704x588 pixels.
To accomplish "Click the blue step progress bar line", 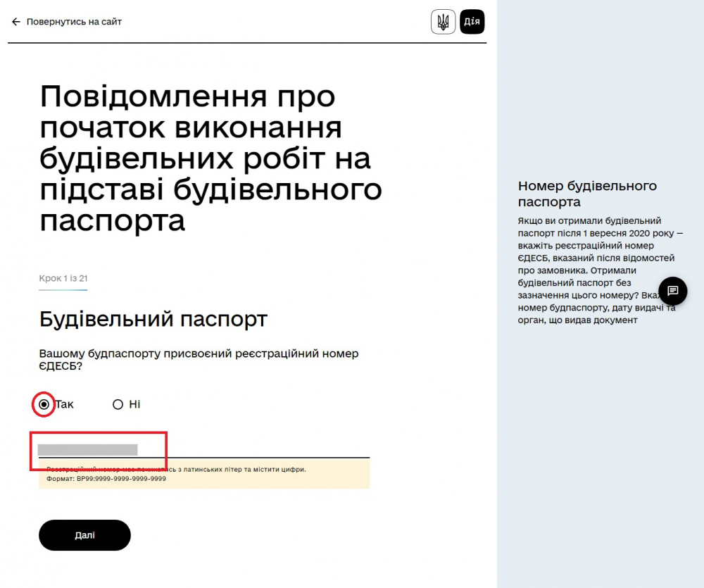I will pos(63,289).
